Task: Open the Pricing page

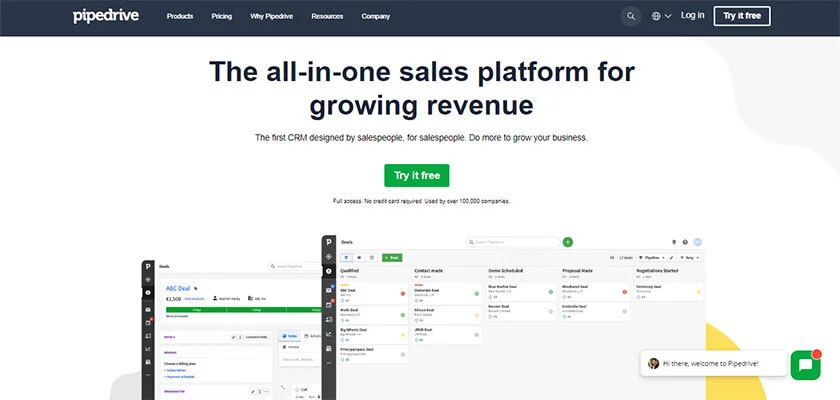Action: click(221, 16)
